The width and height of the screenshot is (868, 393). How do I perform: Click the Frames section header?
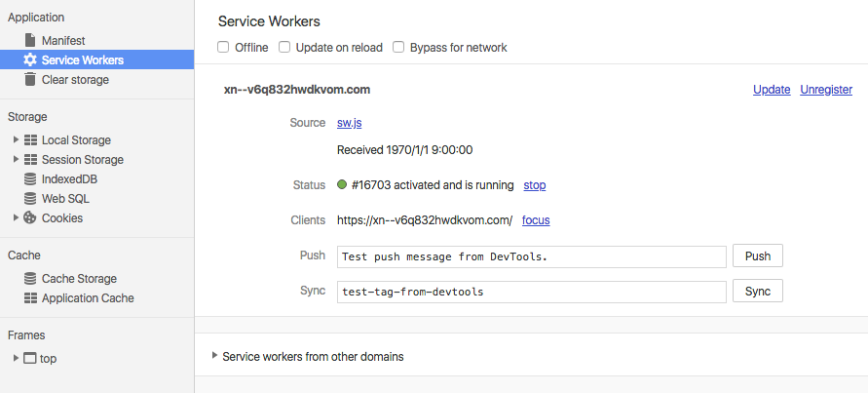point(26,335)
